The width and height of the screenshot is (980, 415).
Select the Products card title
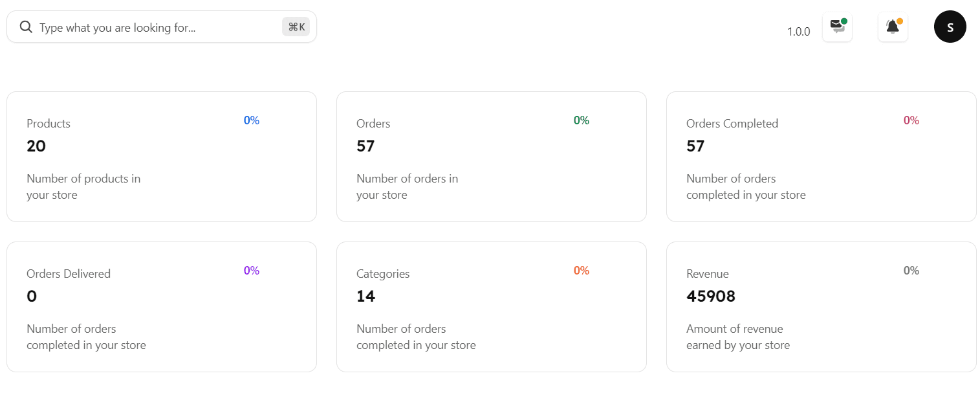[x=49, y=124]
